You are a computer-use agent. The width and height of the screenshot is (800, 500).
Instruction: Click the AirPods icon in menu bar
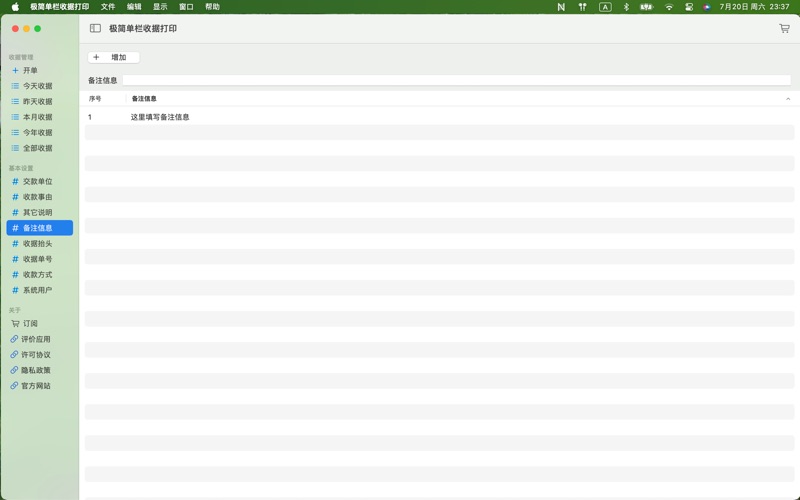pos(582,7)
